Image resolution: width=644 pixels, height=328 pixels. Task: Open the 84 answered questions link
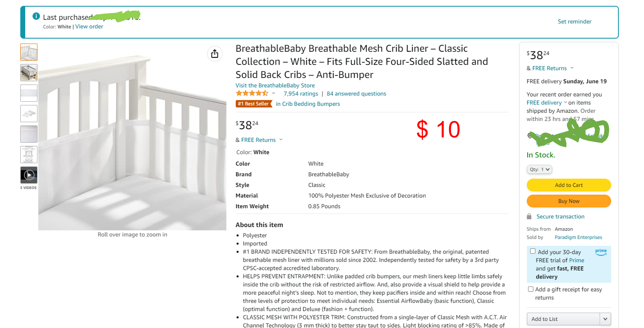pos(356,94)
